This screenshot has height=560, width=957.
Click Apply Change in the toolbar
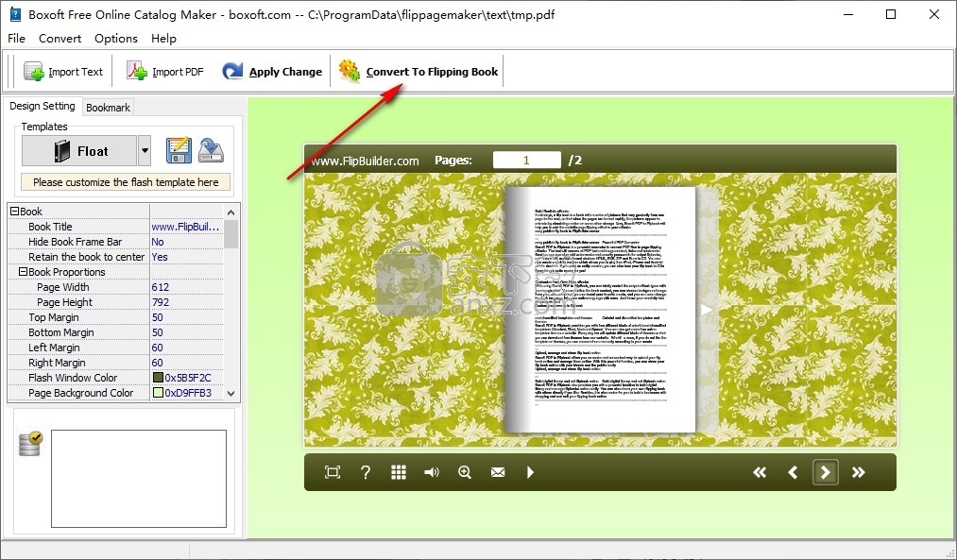(x=271, y=72)
